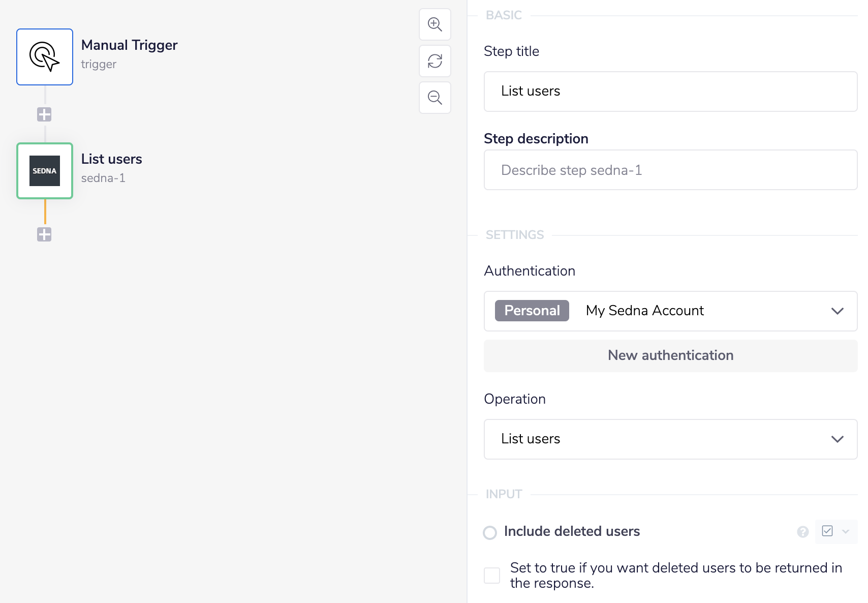Open the input type selector dropdown
Image resolution: width=868 pixels, height=603 pixels.
pos(836,531)
